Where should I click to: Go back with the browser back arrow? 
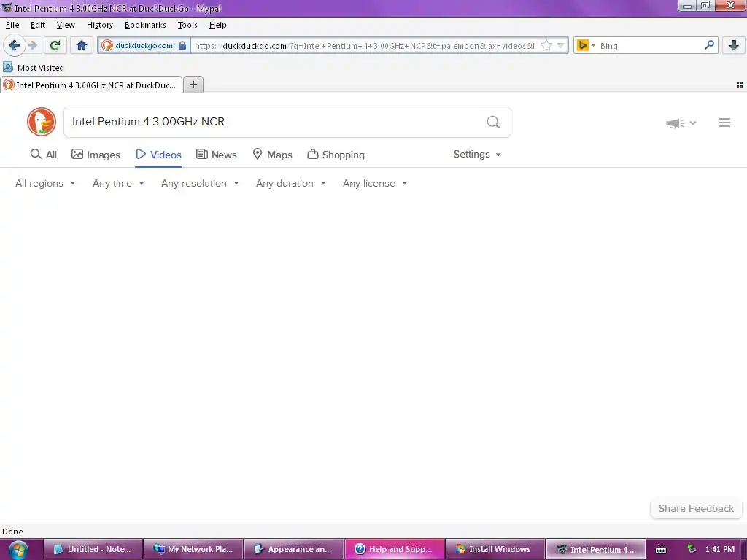(14, 45)
